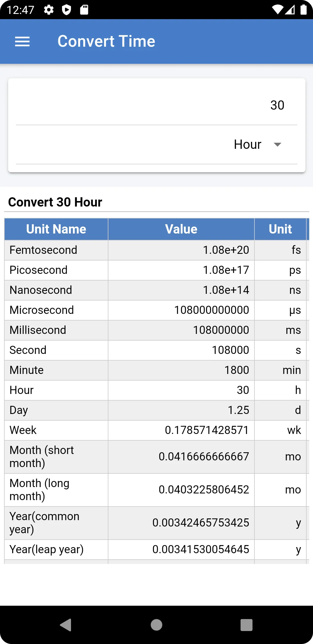Select the Day row name
This screenshot has width=313, height=644.
pyautogui.click(x=19, y=410)
